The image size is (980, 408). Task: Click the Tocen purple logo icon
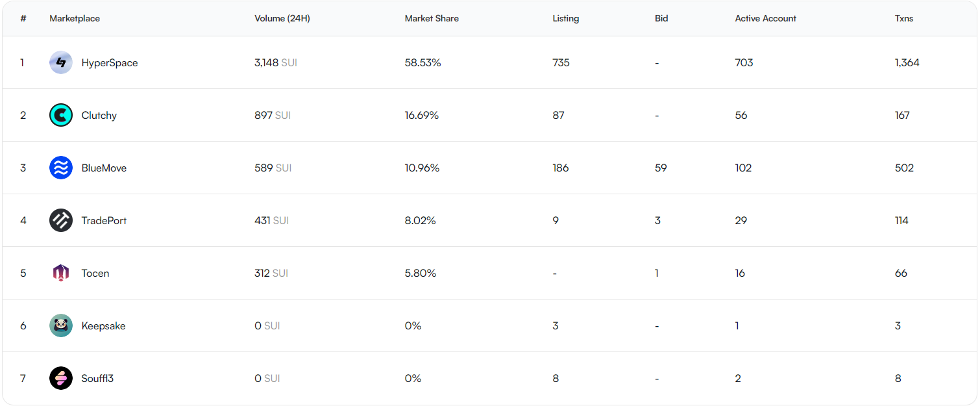click(61, 273)
